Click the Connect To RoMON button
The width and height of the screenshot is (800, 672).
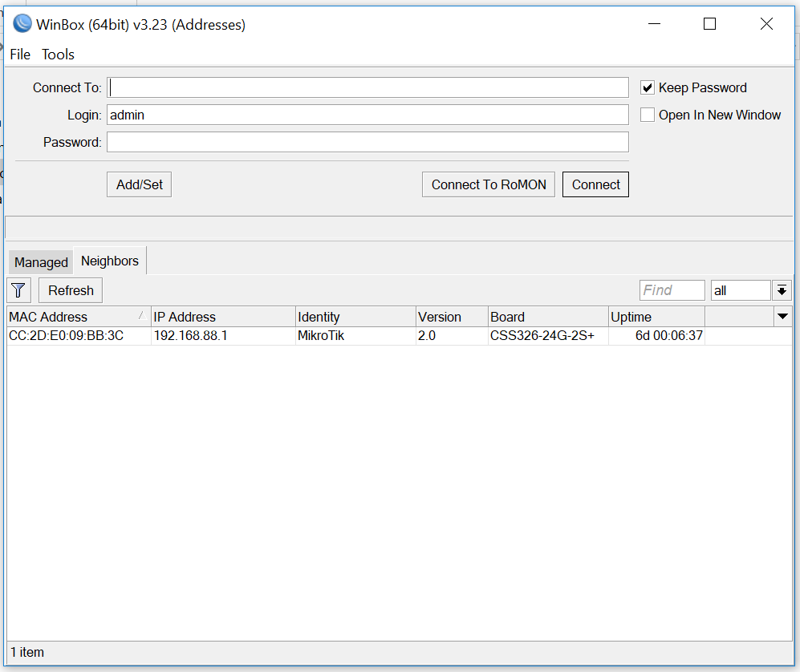pyautogui.click(x=489, y=184)
